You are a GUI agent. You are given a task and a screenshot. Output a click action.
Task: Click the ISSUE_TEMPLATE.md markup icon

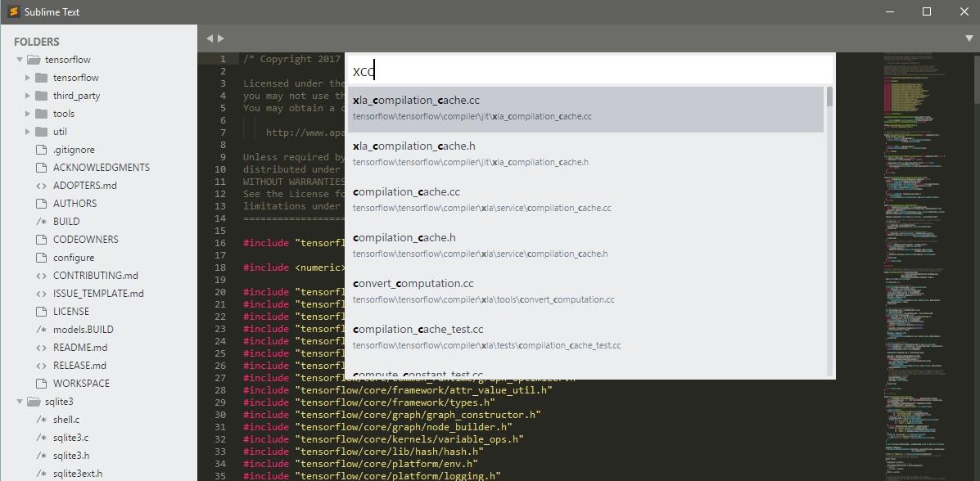coord(41,294)
